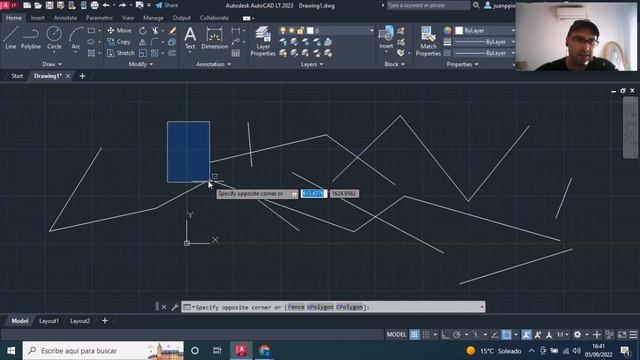Click the Erase tool icon
This screenshot has width=640, height=360.
point(172,31)
